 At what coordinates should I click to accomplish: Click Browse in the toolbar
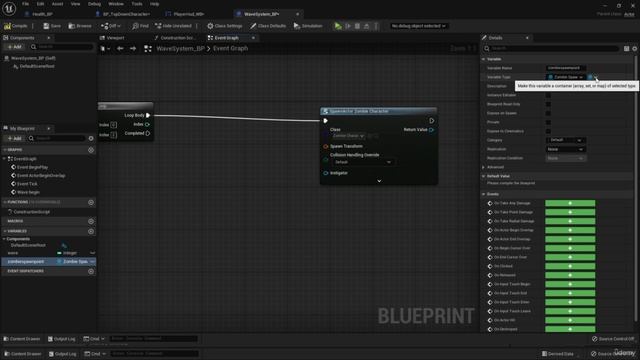80,26
